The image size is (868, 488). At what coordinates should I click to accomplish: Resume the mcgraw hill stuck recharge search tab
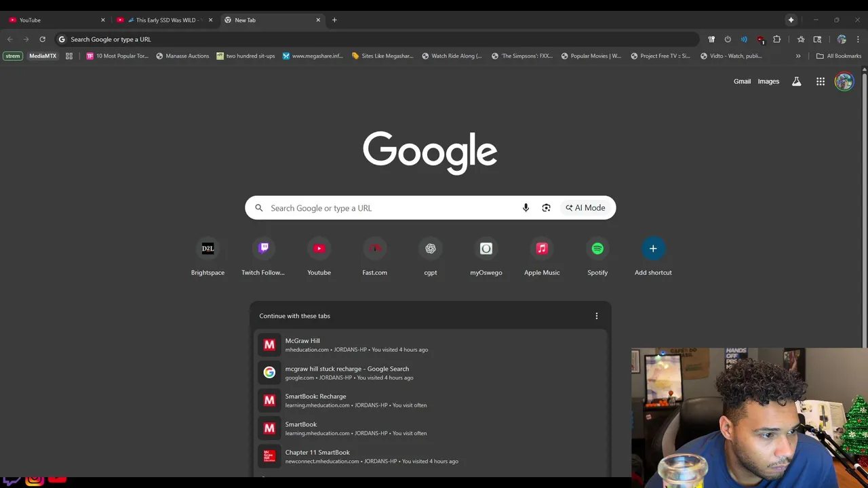tap(431, 373)
